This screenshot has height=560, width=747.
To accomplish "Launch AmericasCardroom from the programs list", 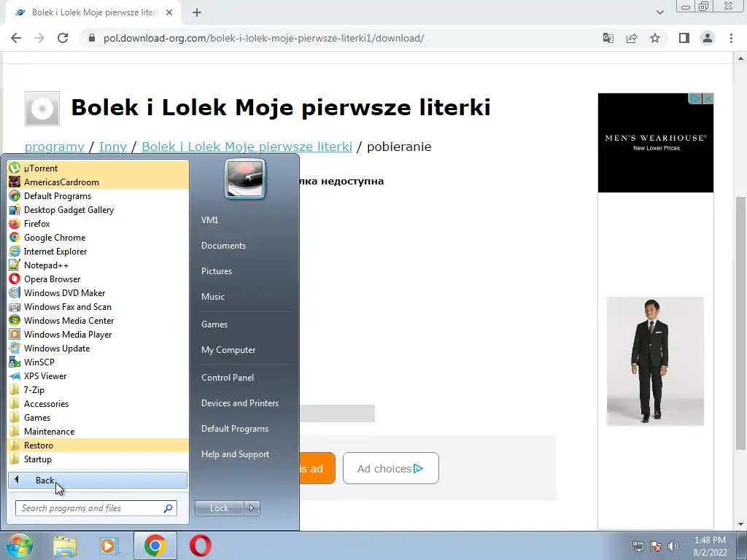I will point(98,182).
